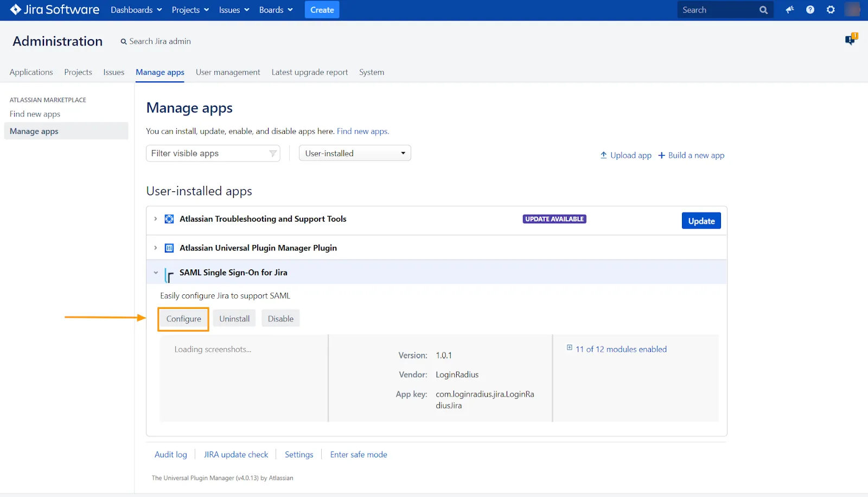
Task: Click the JIRA update check link
Action: coord(236,455)
